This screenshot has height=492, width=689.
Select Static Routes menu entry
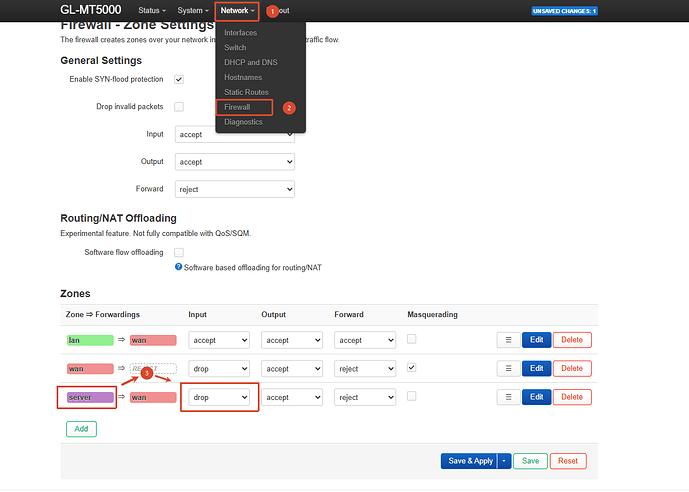pos(246,92)
